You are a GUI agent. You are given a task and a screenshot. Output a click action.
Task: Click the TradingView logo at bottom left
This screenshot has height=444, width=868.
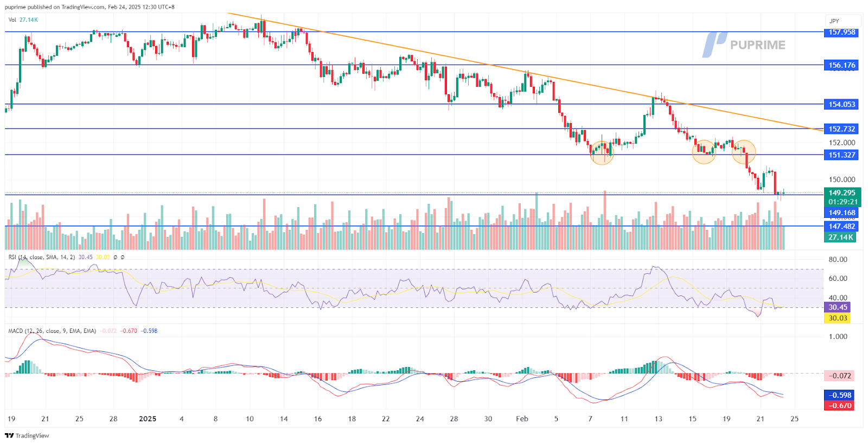(x=27, y=435)
